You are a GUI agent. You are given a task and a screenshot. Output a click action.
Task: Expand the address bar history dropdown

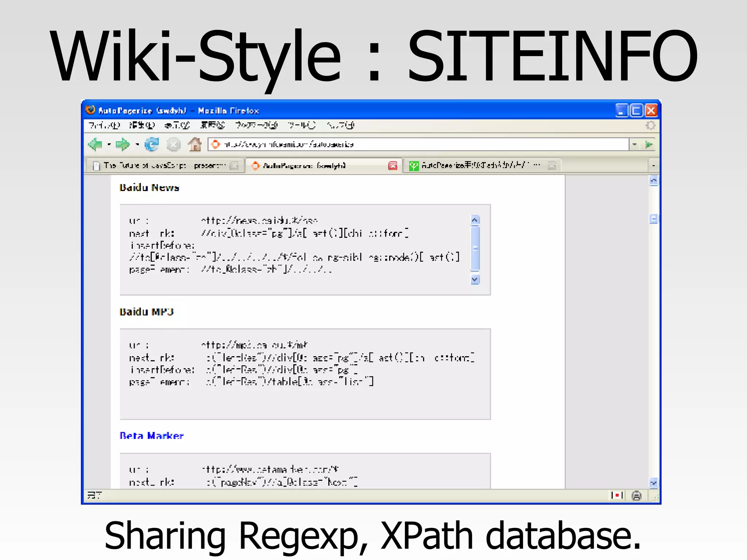pyautogui.click(x=635, y=144)
